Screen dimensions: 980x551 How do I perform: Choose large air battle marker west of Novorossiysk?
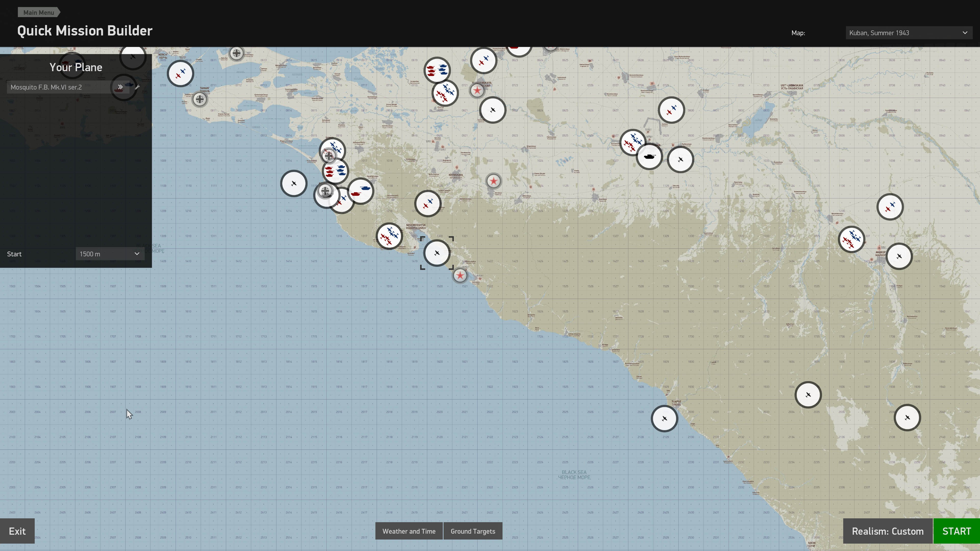pyautogui.click(x=389, y=236)
